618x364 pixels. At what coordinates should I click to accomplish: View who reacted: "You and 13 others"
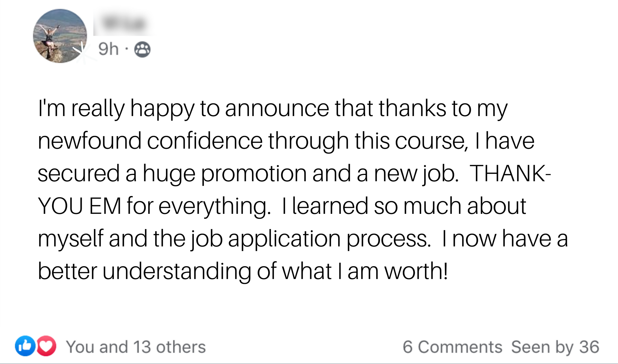136,347
